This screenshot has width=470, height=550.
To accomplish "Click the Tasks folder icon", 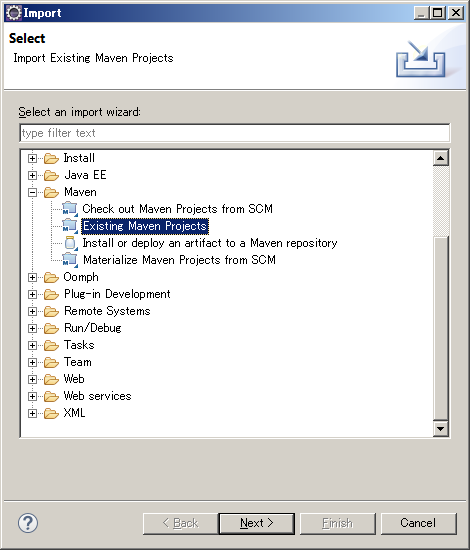I will 51,346.
